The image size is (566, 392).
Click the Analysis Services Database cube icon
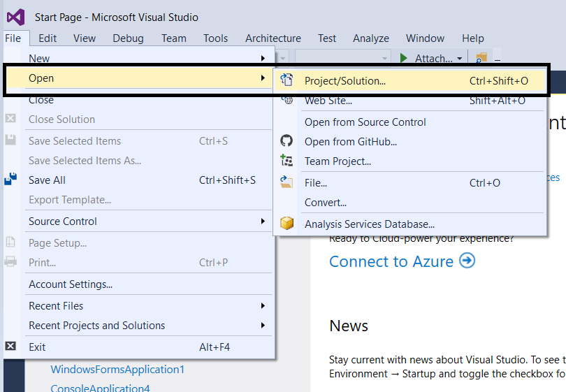pyautogui.click(x=287, y=223)
